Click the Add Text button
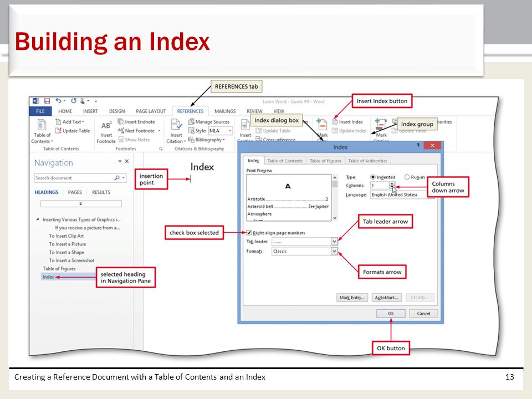Image resolution: width=532 pixels, height=399 pixels. tap(70, 122)
